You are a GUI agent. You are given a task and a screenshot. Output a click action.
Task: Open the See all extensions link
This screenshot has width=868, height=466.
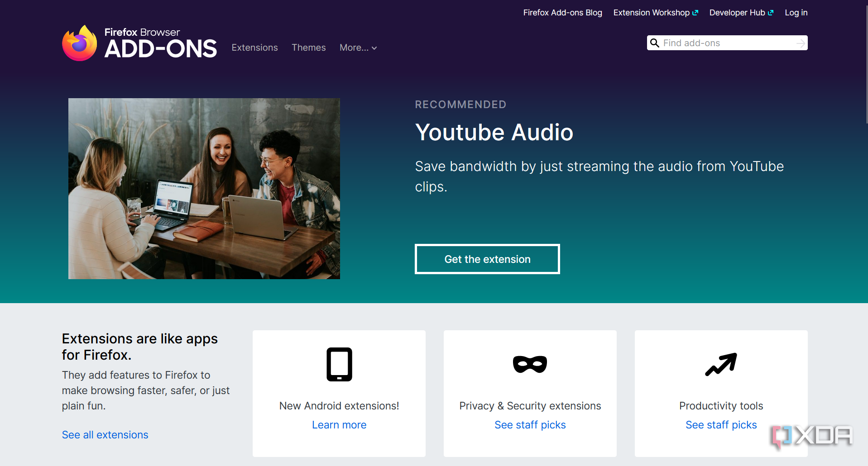point(105,435)
